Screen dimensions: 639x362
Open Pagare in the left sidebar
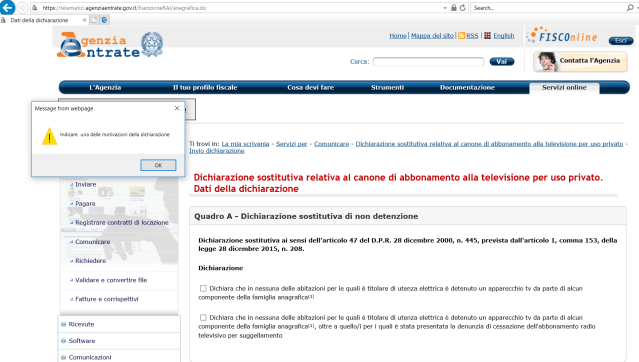pyautogui.click(x=85, y=203)
